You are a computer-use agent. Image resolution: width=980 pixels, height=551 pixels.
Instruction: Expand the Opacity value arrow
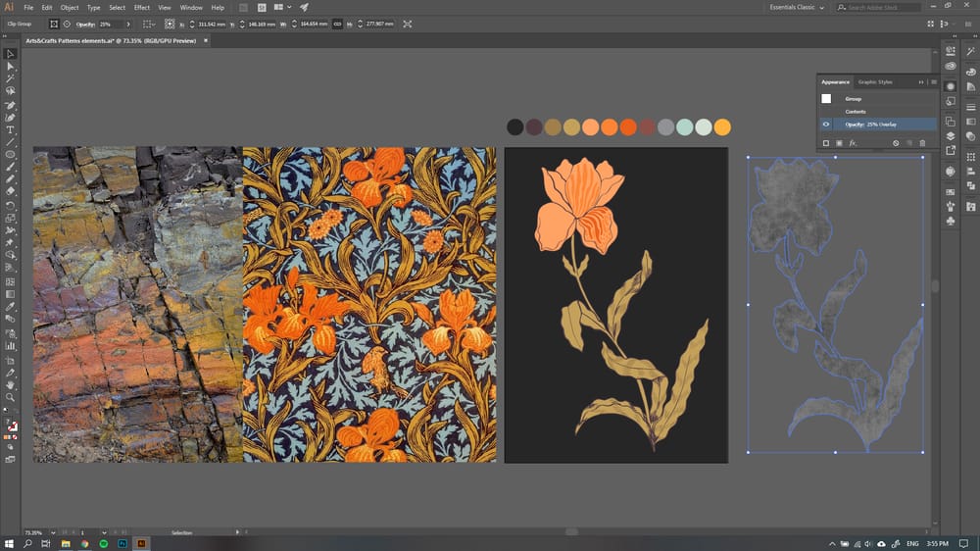[x=128, y=24]
